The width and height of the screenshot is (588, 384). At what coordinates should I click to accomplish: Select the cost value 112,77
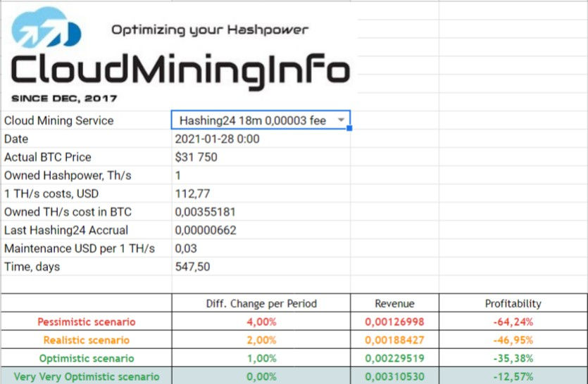(192, 193)
